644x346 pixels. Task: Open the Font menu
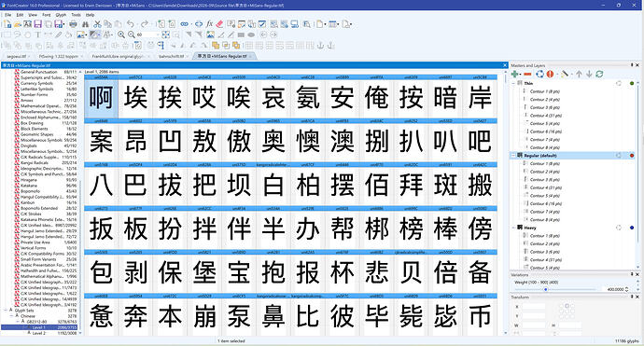coord(47,15)
